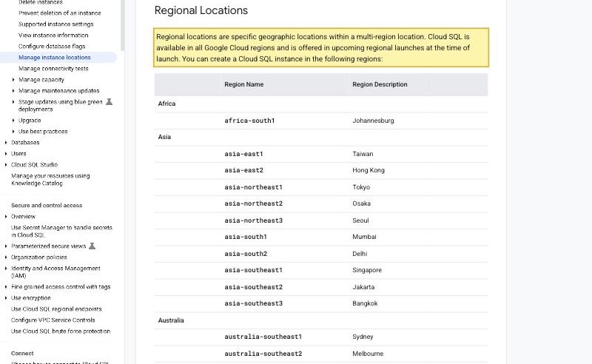Viewport: 592px width, 364px height.
Task: Click the Asia group row label
Action: point(164,137)
